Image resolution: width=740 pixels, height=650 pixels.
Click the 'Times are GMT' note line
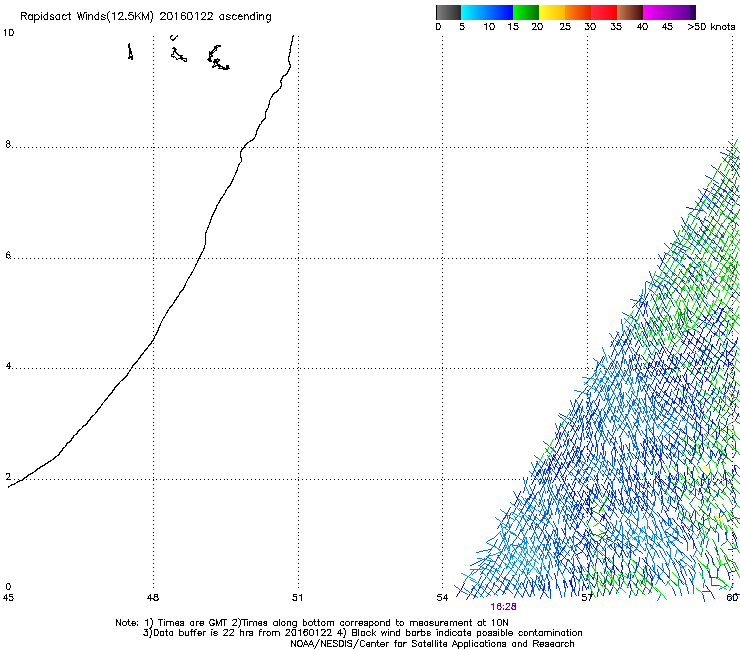pos(312,623)
